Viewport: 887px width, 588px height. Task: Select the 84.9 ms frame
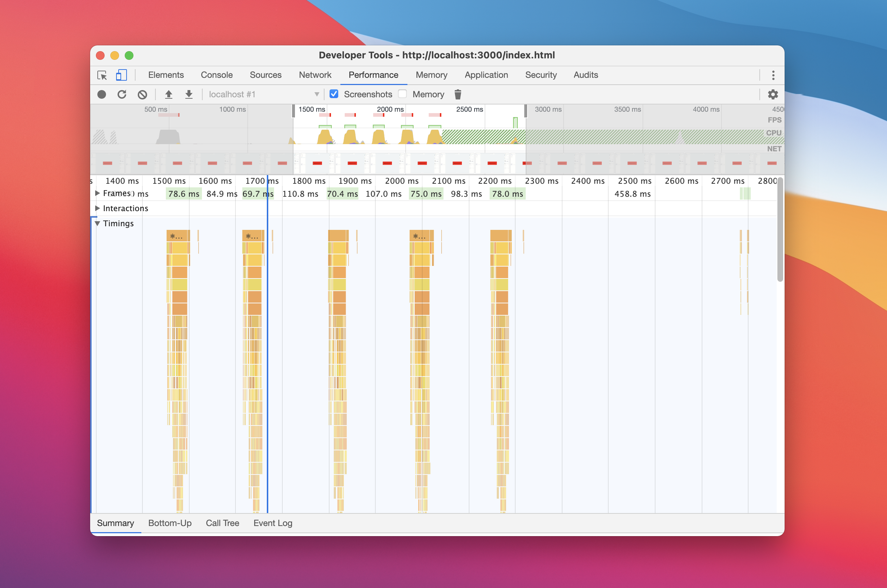tap(222, 194)
